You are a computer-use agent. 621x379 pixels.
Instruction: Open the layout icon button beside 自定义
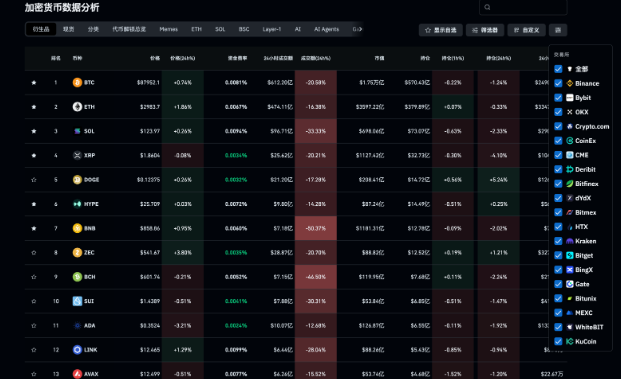click(x=558, y=30)
